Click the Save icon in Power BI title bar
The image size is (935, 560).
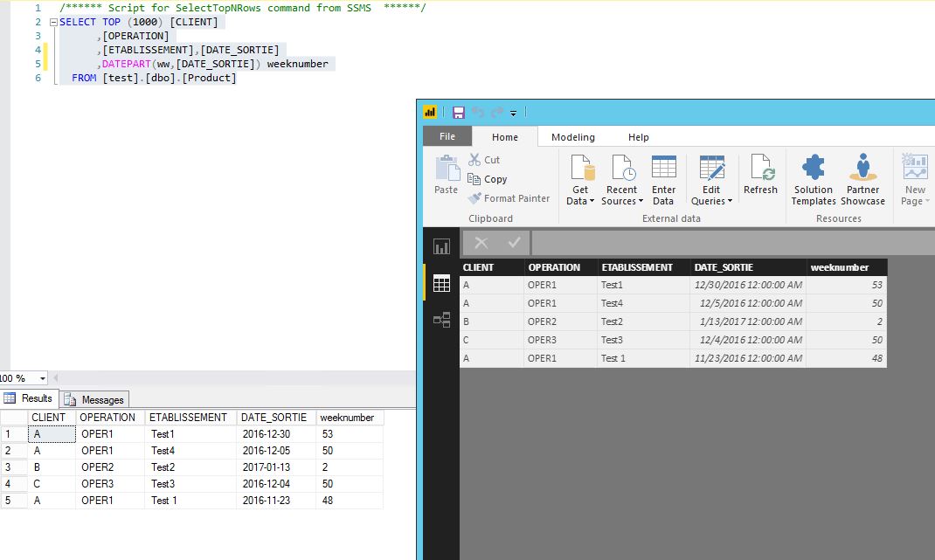[458, 112]
